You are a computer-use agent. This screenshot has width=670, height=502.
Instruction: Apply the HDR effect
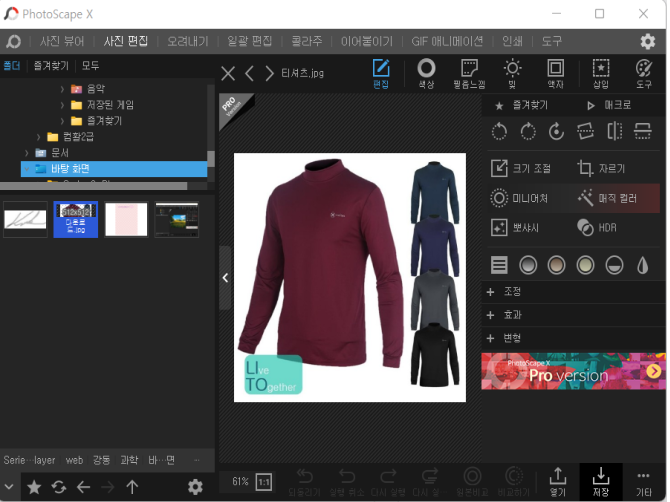coord(600,227)
